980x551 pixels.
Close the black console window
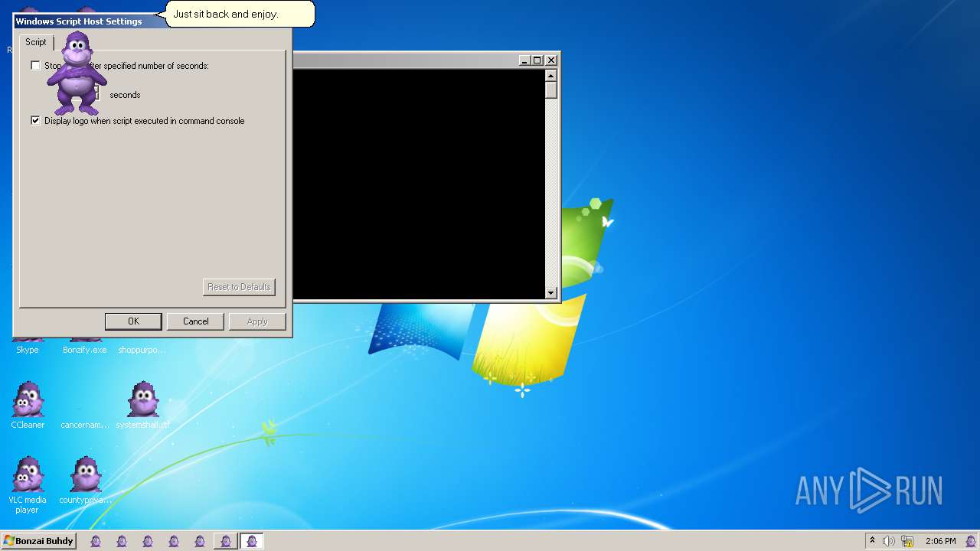coord(550,60)
